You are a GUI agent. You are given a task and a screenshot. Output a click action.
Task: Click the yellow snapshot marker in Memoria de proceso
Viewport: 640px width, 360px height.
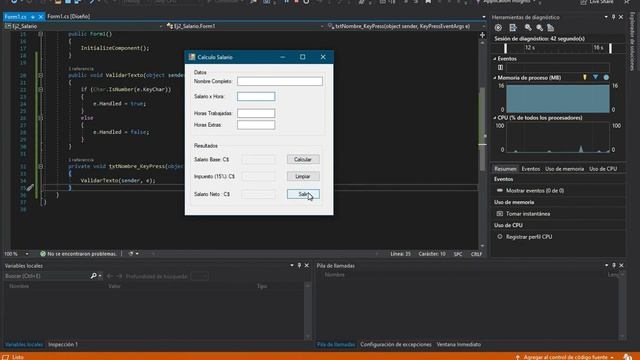tap(584, 77)
